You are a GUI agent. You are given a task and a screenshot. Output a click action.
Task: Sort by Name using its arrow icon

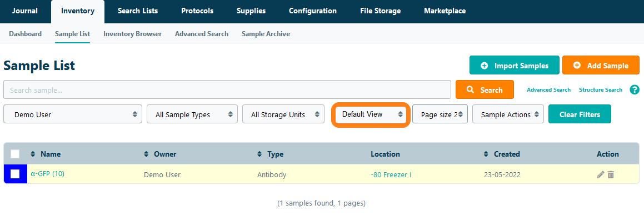(x=33, y=154)
